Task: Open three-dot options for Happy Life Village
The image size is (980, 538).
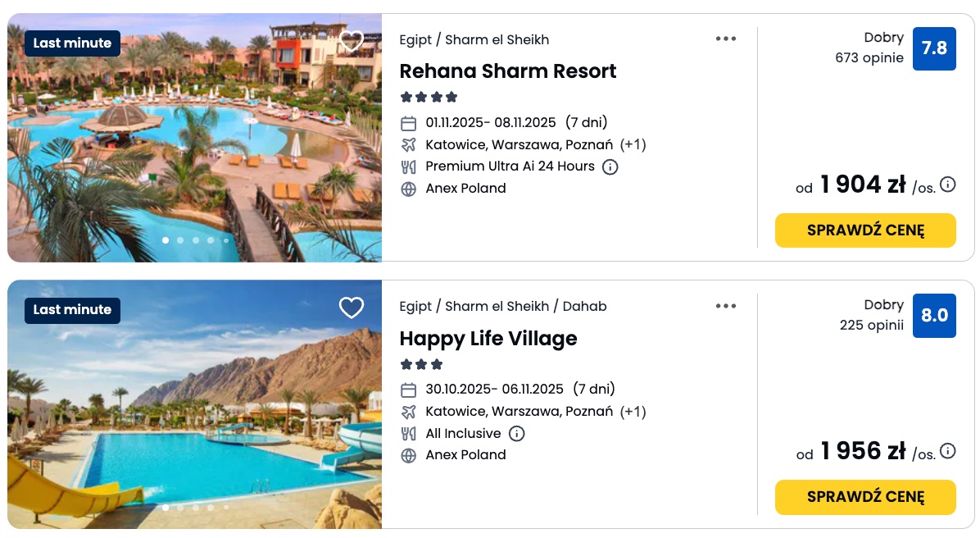Action: click(x=726, y=306)
